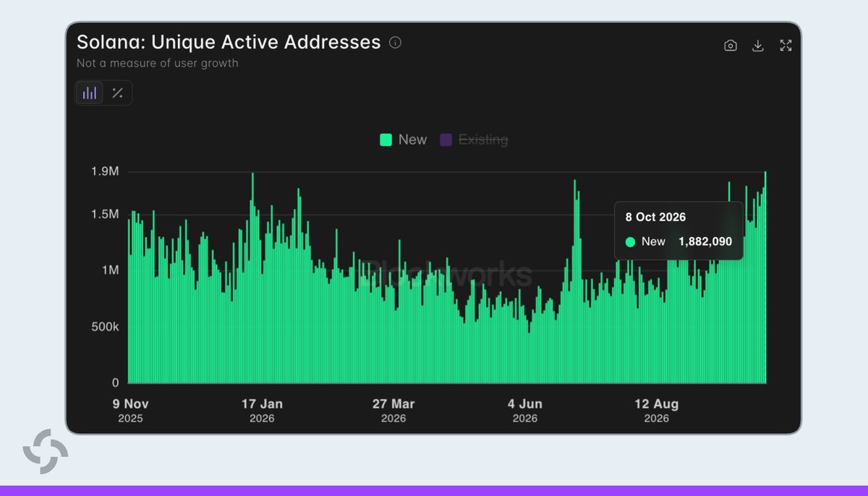Click the Solana: Unique Active Addresses title

tap(229, 42)
